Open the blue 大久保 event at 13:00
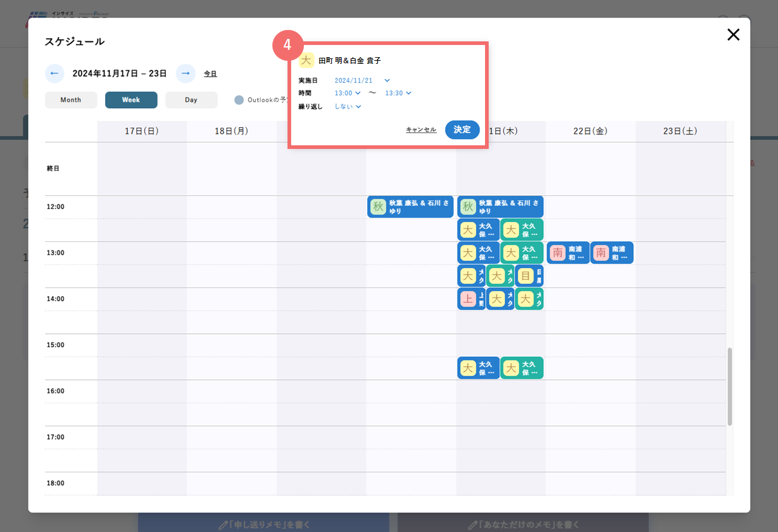This screenshot has width=778, height=532. click(478, 253)
